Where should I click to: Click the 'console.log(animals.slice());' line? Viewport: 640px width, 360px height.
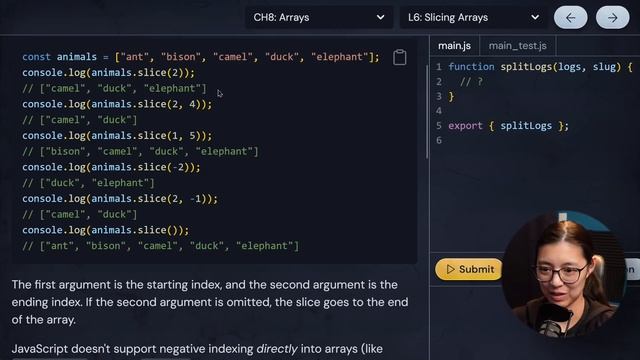105,230
